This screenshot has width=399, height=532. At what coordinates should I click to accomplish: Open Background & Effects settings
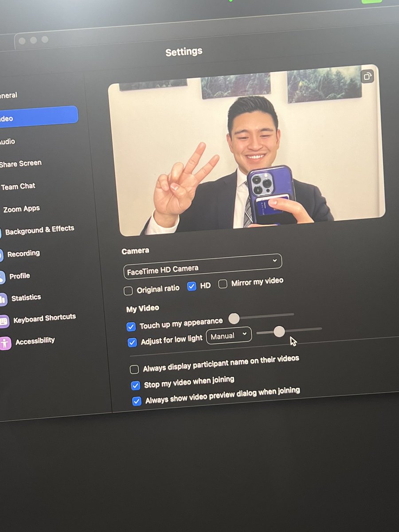(x=39, y=230)
